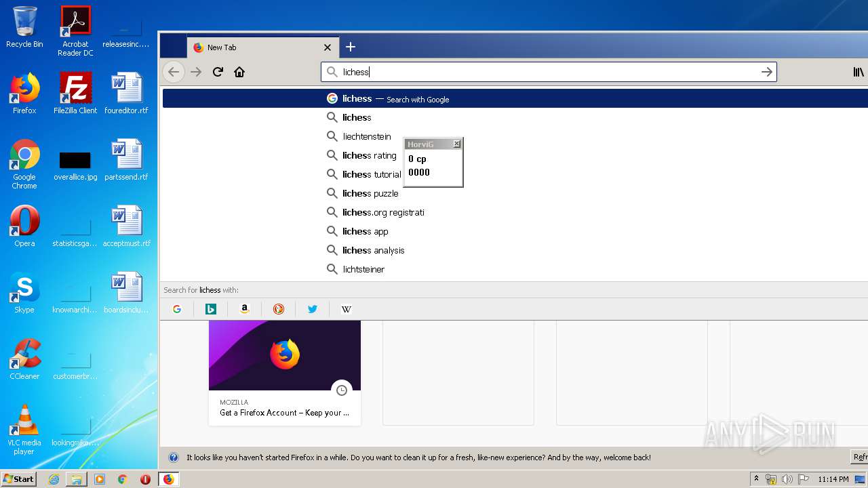Open Opera from the taskbar
Image resolution: width=868 pixels, height=488 pixels.
pos(145,479)
